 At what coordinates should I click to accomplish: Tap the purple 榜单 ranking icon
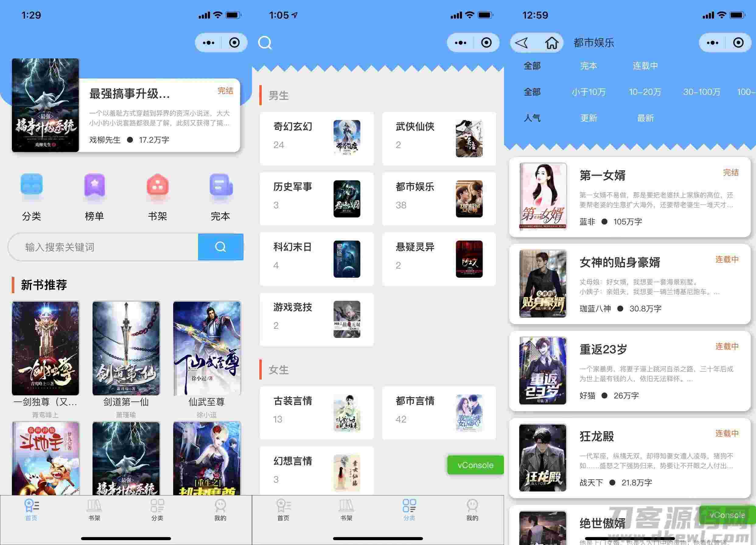tap(94, 185)
